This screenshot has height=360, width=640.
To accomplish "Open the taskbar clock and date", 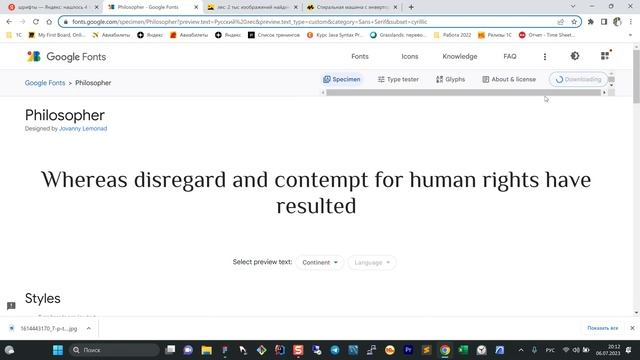I will coord(608,350).
